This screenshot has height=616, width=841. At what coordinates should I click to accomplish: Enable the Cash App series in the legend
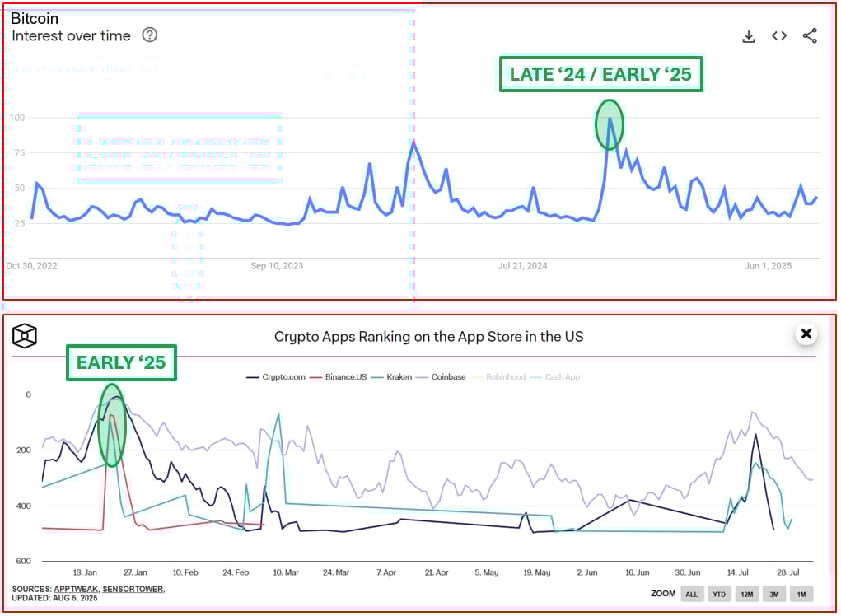tap(555, 377)
